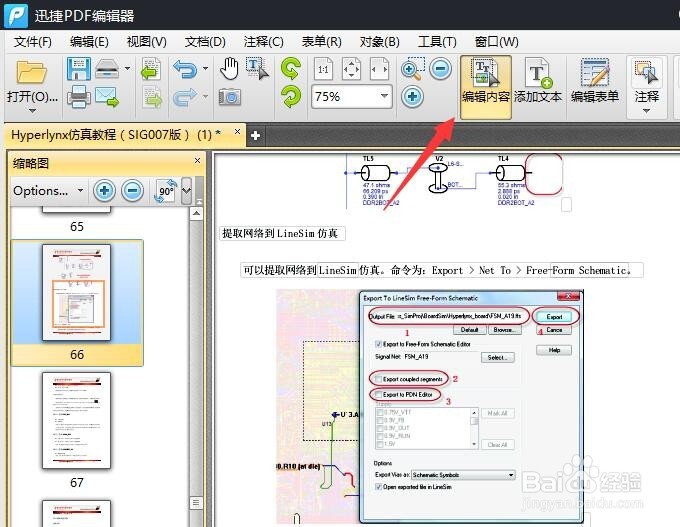The height and width of the screenshot is (527, 680).
Task: Click the Fit Page icon
Action: tap(351, 69)
